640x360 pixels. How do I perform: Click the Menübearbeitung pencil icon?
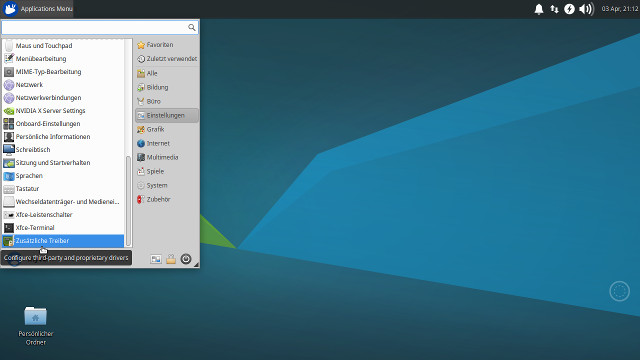[9, 58]
